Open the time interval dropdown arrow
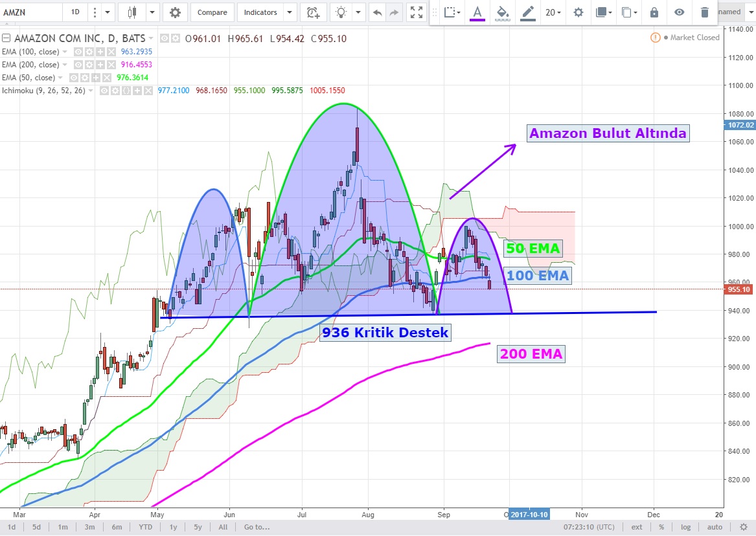This screenshot has height=536, width=756. (107, 12)
